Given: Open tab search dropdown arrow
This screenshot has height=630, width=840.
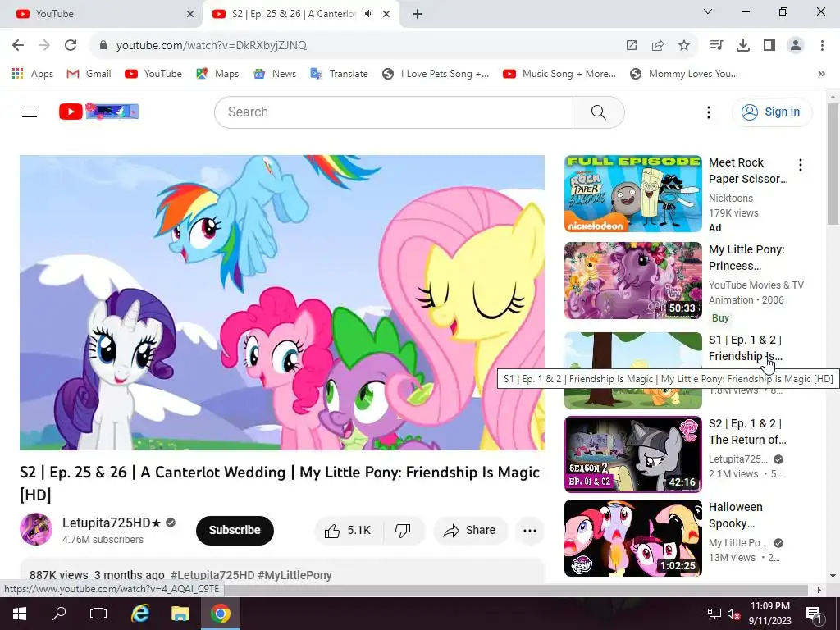Looking at the screenshot, I should [707, 11].
